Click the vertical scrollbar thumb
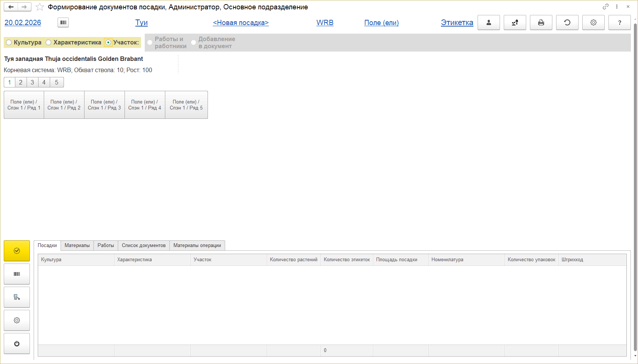The height and width of the screenshot is (364, 638). point(635,187)
